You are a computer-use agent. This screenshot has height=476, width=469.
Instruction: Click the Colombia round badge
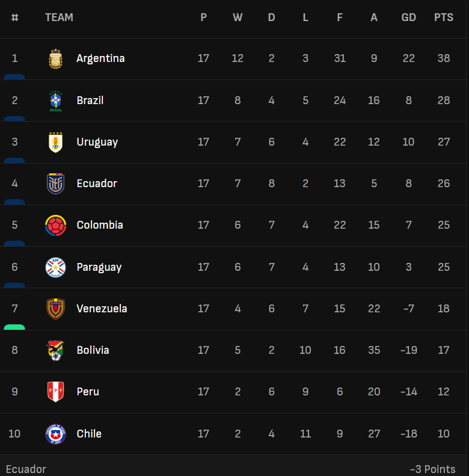tap(55, 225)
